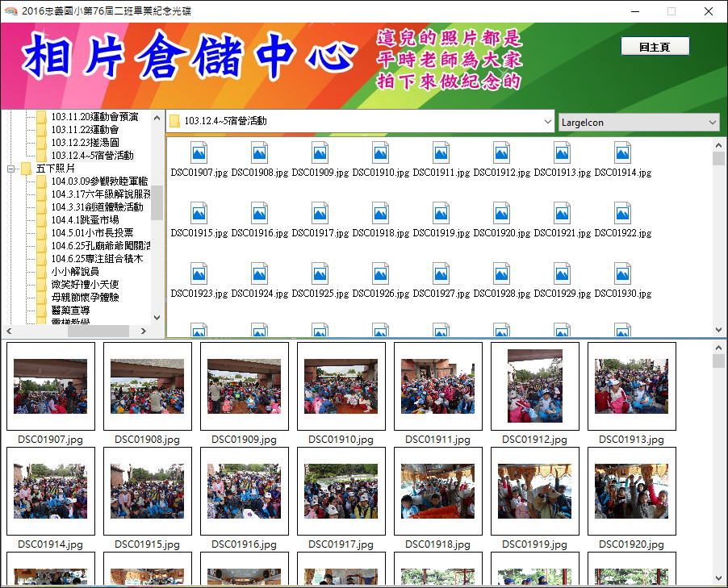Select DSC01929.jpg file icon in list
Screen dimensions: 728x588
[x=563, y=273]
